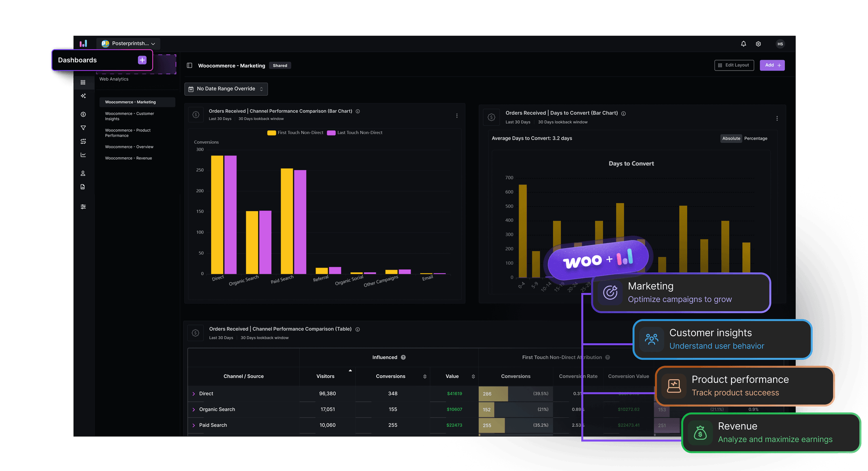Click the Revenue money bag icon

coord(700,433)
